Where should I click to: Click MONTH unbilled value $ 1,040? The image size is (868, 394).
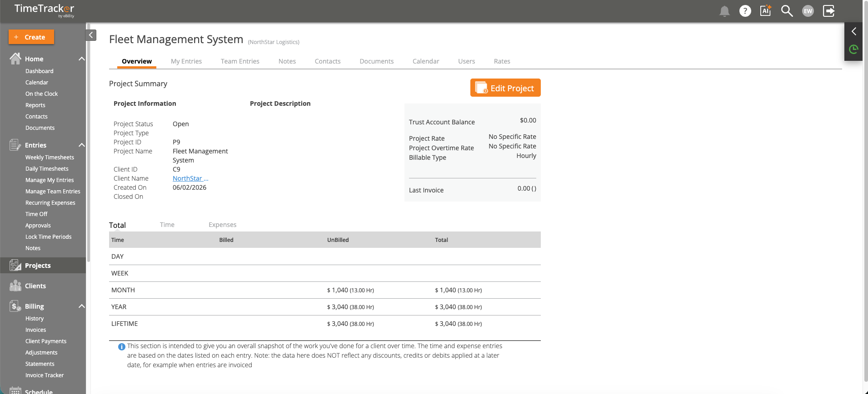(x=350, y=290)
